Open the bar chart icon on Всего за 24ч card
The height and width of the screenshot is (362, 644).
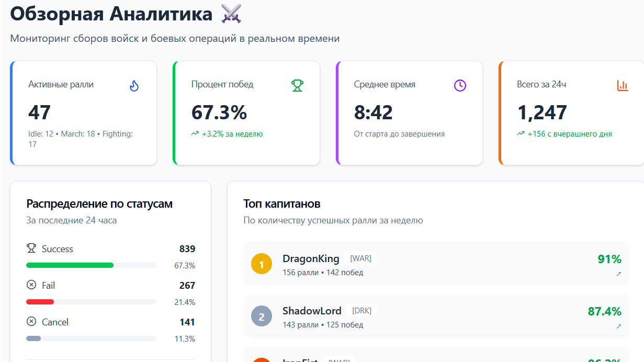(x=622, y=86)
